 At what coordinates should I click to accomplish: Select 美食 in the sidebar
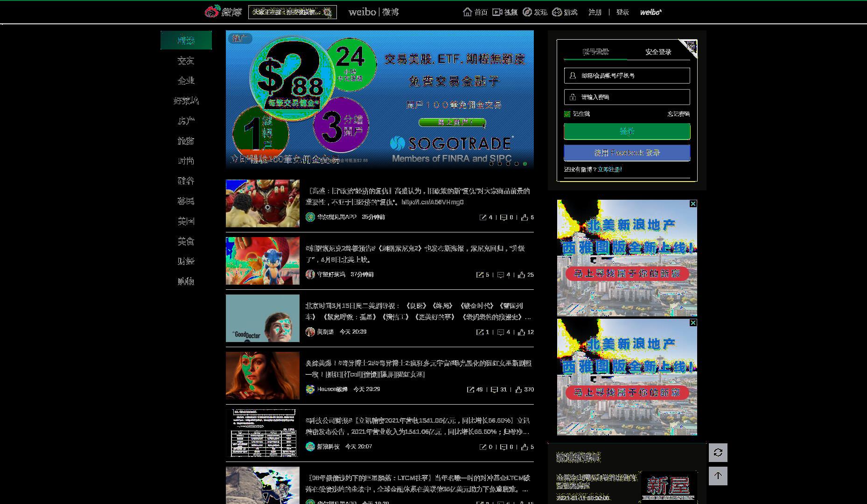pyautogui.click(x=186, y=241)
